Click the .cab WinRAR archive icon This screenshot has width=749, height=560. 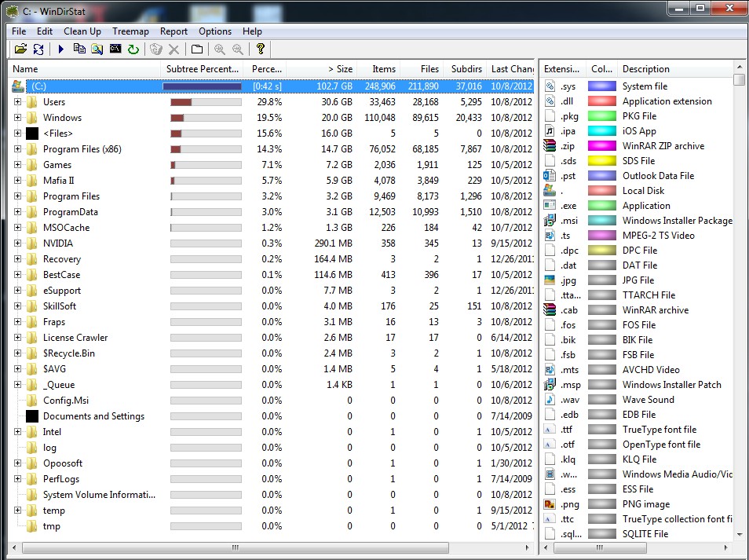pos(550,309)
